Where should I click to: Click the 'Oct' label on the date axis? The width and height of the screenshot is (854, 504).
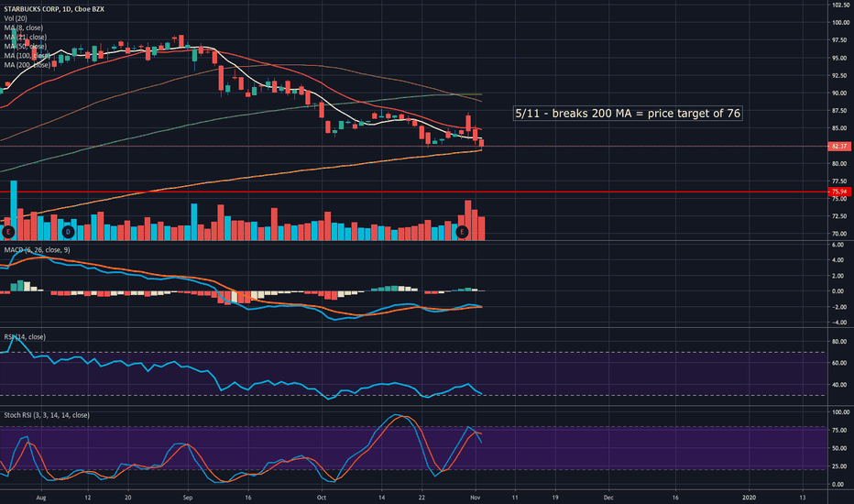click(x=322, y=498)
